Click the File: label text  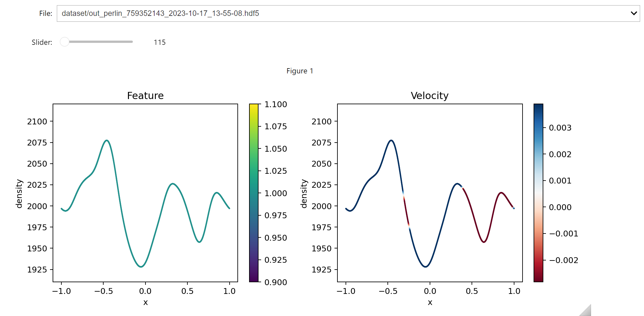(x=45, y=13)
